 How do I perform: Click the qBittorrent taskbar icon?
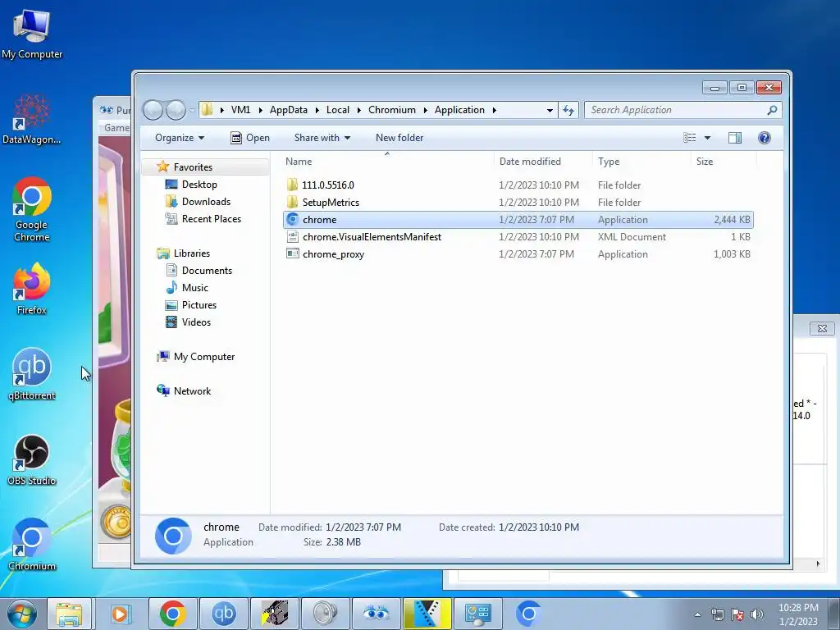[223, 614]
